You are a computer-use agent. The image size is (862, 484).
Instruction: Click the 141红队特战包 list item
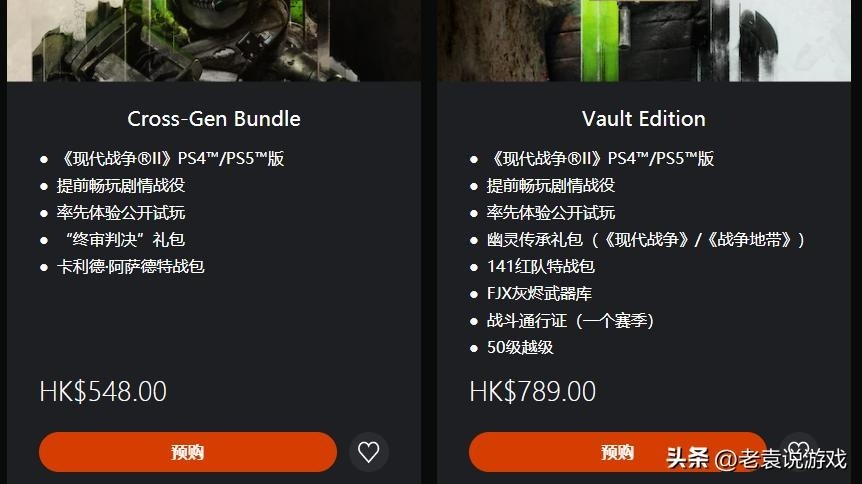pyautogui.click(x=541, y=267)
